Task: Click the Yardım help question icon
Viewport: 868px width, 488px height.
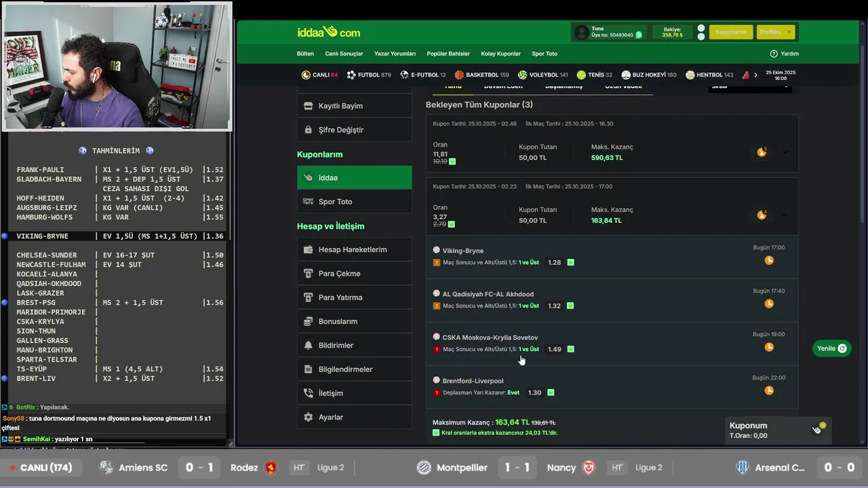Action: click(774, 54)
